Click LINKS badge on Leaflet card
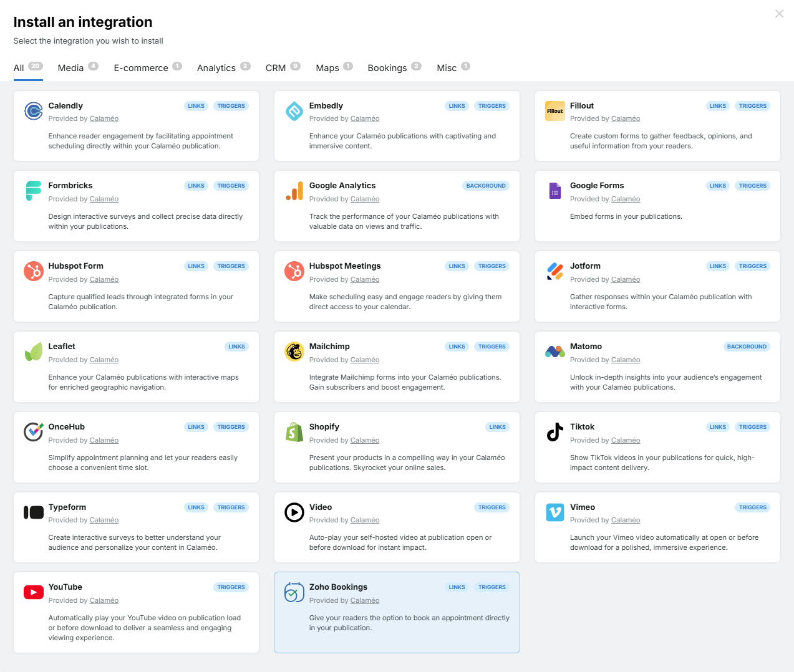The image size is (794, 672). 236,347
